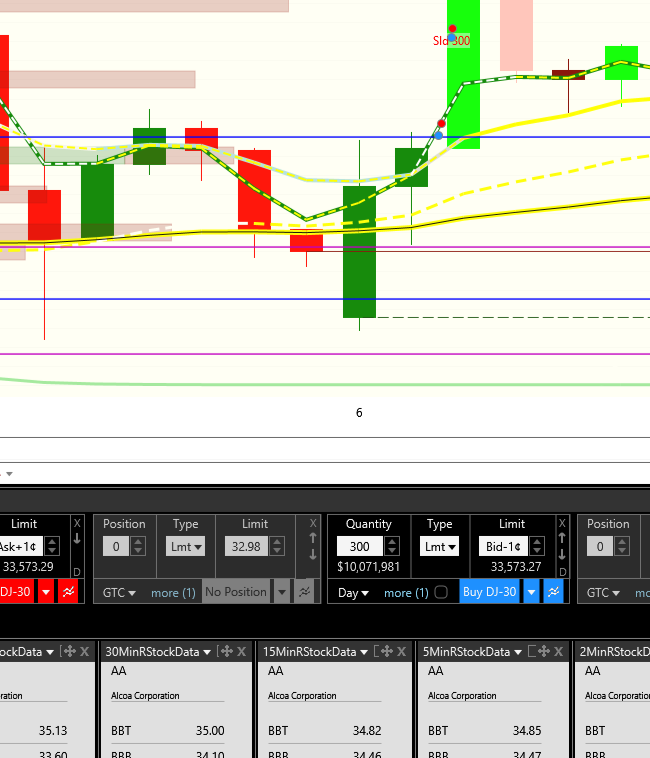Viewport: 650px width, 758px height.
Task: Close the 15MinRStockData panel
Action: pyautogui.click(x=400, y=651)
